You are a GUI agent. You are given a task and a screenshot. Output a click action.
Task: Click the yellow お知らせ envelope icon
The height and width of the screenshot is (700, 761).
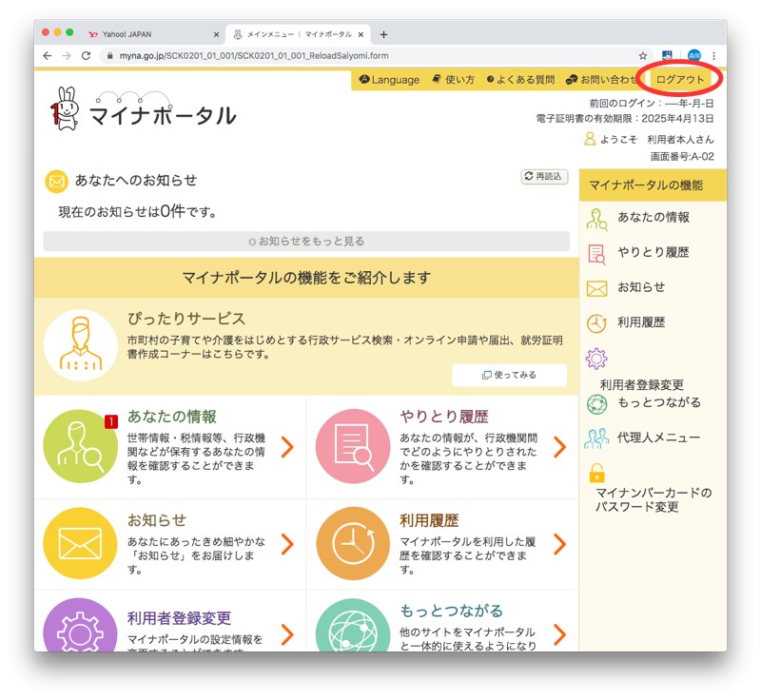coord(81,544)
